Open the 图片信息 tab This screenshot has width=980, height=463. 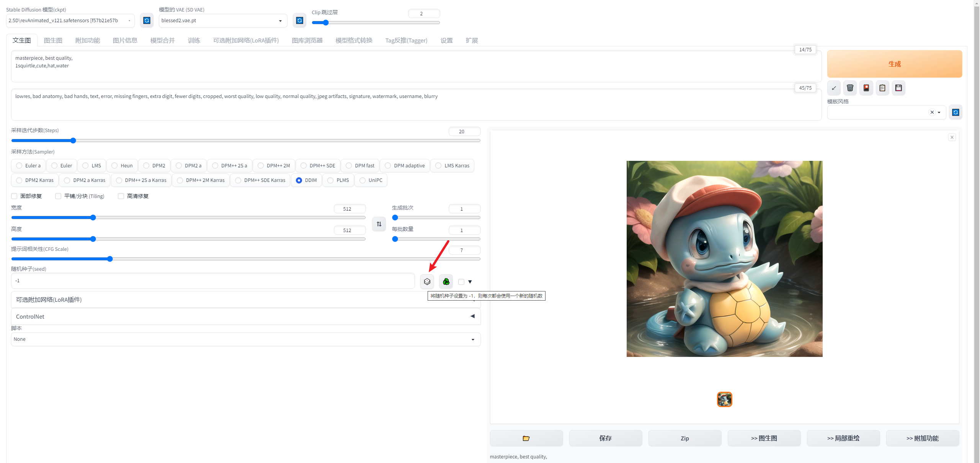point(125,40)
